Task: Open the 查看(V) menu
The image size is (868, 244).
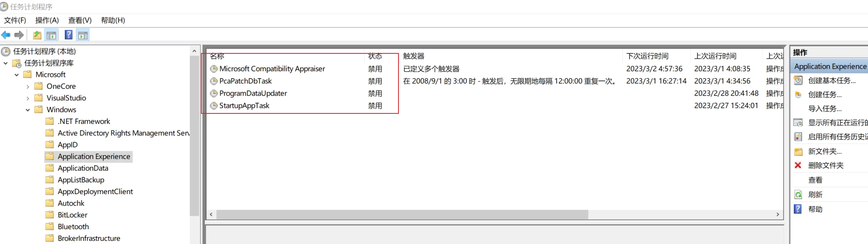Action: pyautogui.click(x=80, y=20)
